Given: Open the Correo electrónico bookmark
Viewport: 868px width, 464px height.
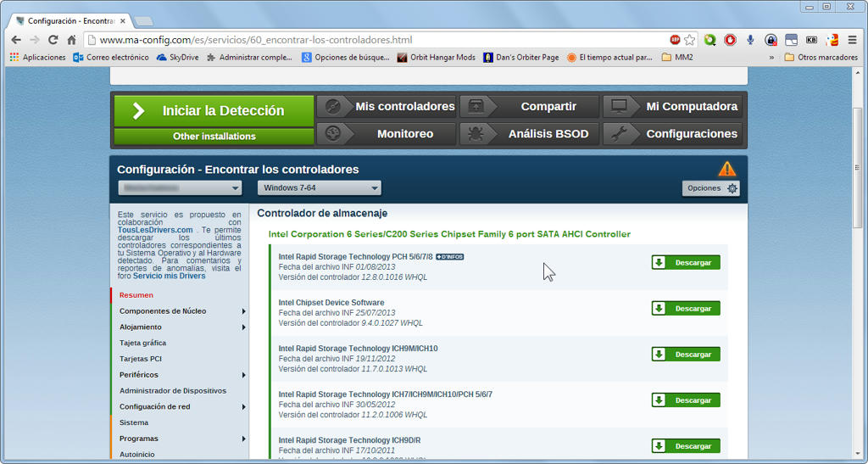Looking at the screenshot, I should pos(111,57).
